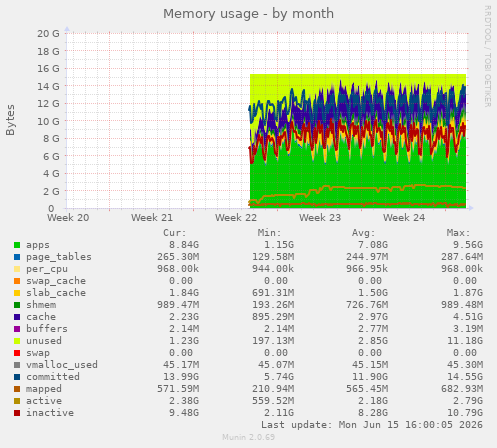Image resolution: width=497 pixels, height=448 pixels.
Task: Click the cache indigo legend swatch
Action: 17,317
